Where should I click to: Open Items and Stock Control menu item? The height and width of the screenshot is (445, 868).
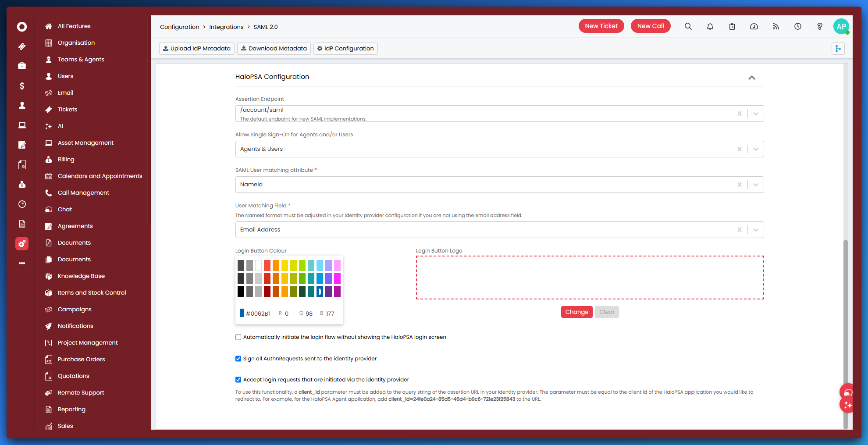pos(92,293)
